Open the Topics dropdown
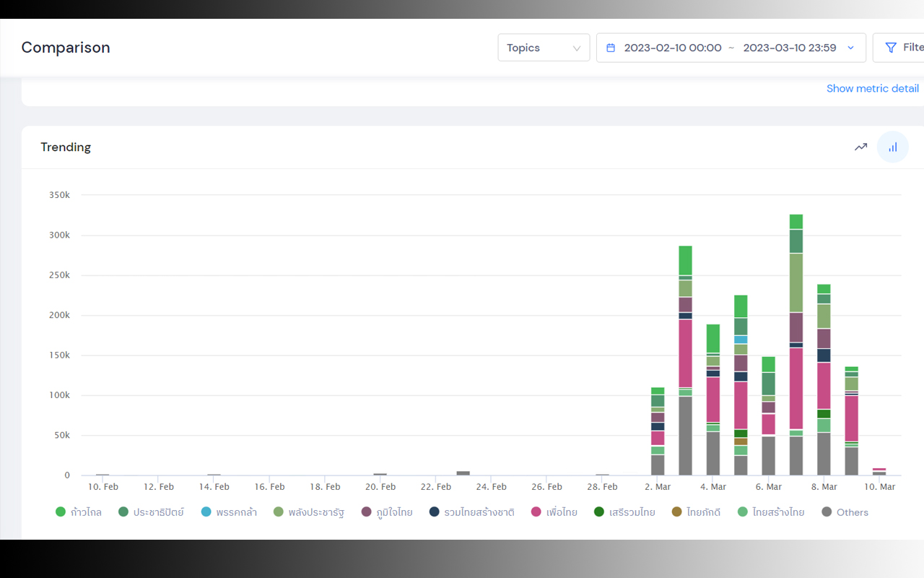This screenshot has width=924, height=578. coord(544,48)
